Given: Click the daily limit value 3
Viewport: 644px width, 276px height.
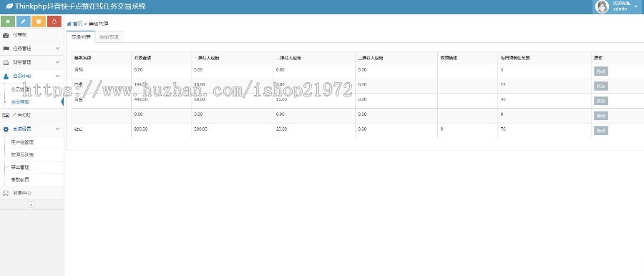Looking at the screenshot, I should [x=502, y=70].
